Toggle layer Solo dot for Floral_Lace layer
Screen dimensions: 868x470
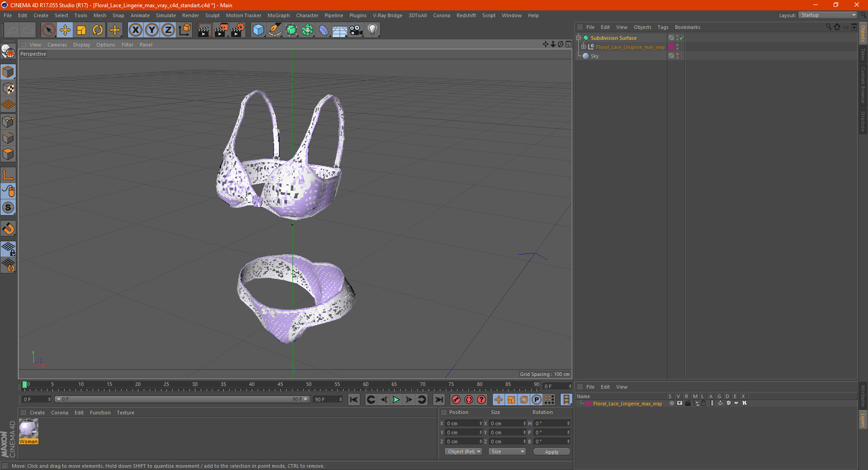(x=671, y=404)
